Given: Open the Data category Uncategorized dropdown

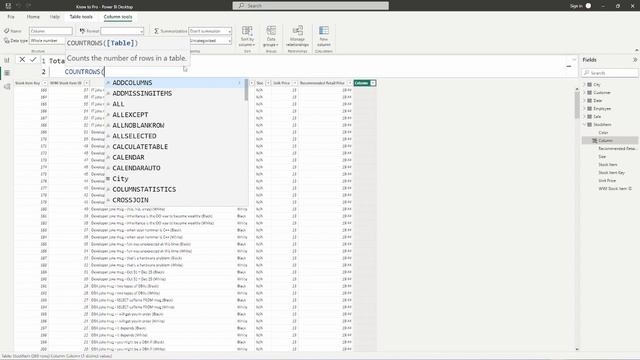Looking at the screenshot, I should pos(210,41).
